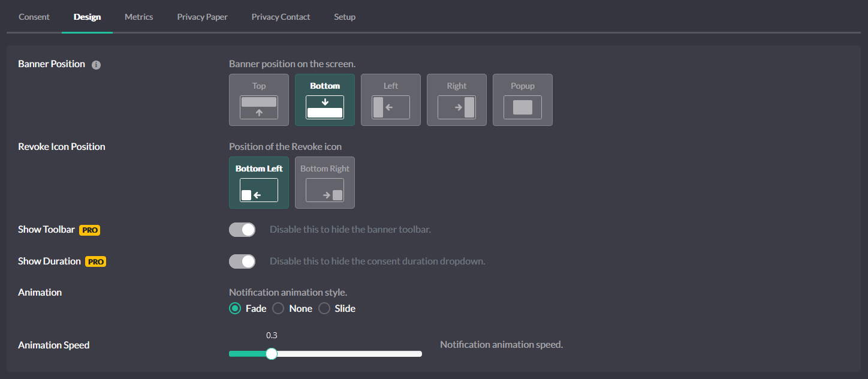Viewport: 868px width, 379px height.
Task: Open the Metrics tab
Action: (x=138, y=17)
